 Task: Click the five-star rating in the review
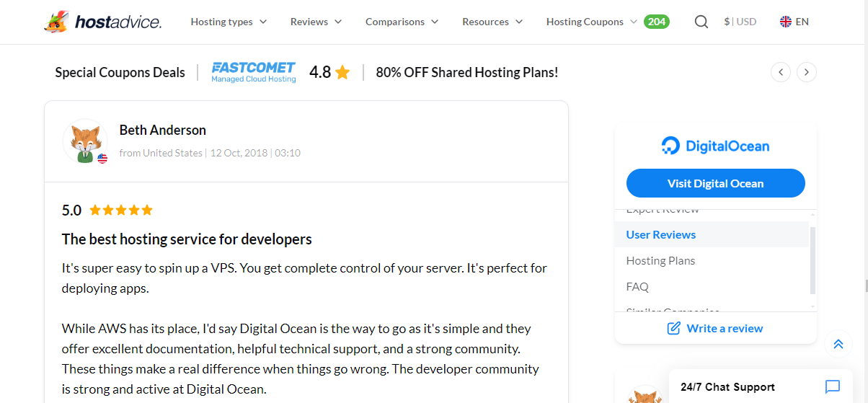121,211
